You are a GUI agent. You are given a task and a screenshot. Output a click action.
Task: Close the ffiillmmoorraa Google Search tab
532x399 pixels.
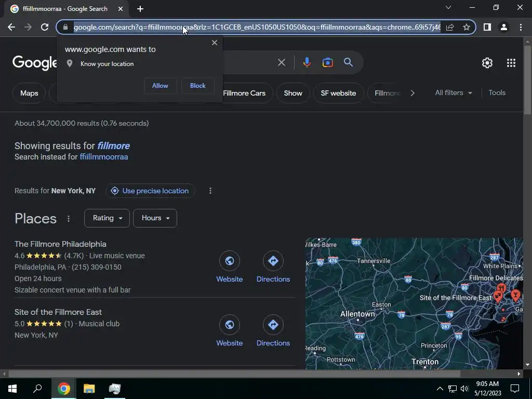[x=121, y=9]
